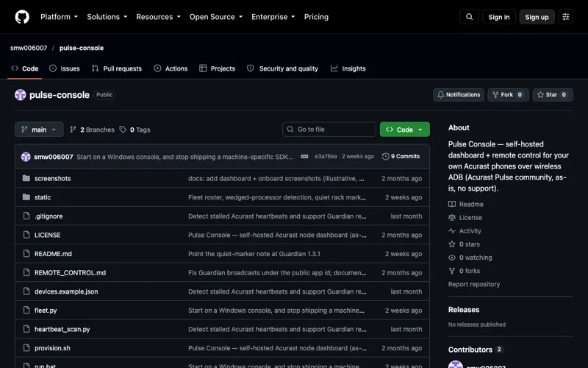The height and width of the screenshot is (368, 588).
Task: Open the README.md file
Action: (x=53, y=254)
